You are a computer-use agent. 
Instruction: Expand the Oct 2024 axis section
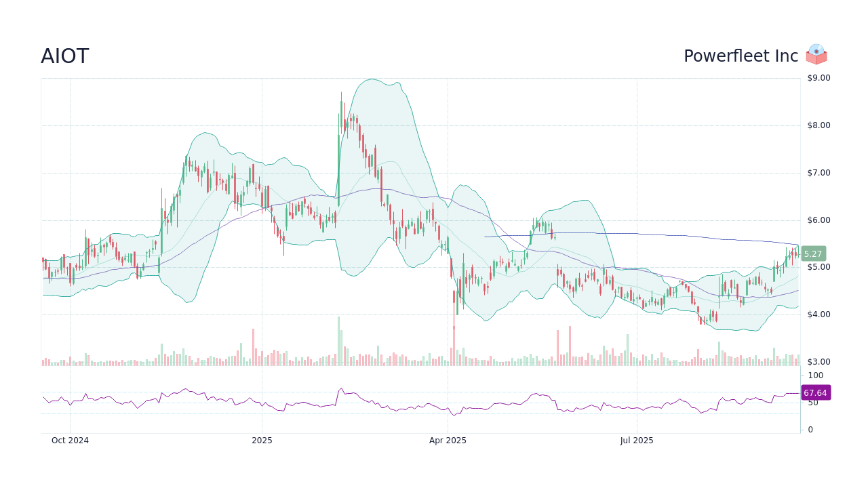click(69, 441)
